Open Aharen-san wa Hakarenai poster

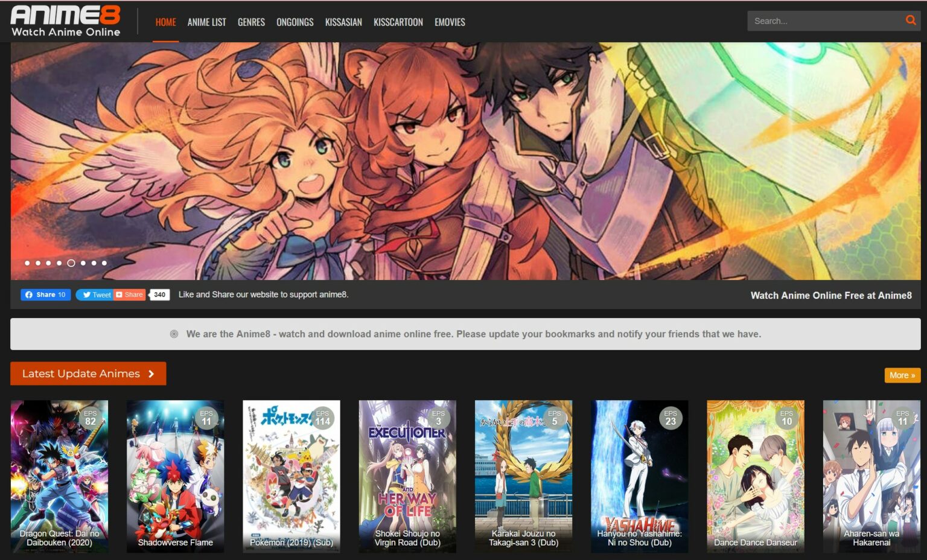click(x=871, y=476)
